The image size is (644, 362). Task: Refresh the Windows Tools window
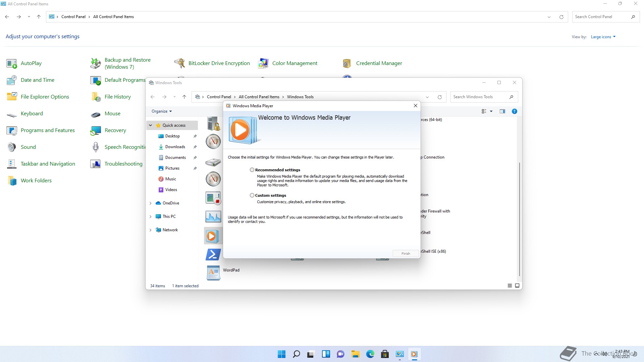pos(439,97)
